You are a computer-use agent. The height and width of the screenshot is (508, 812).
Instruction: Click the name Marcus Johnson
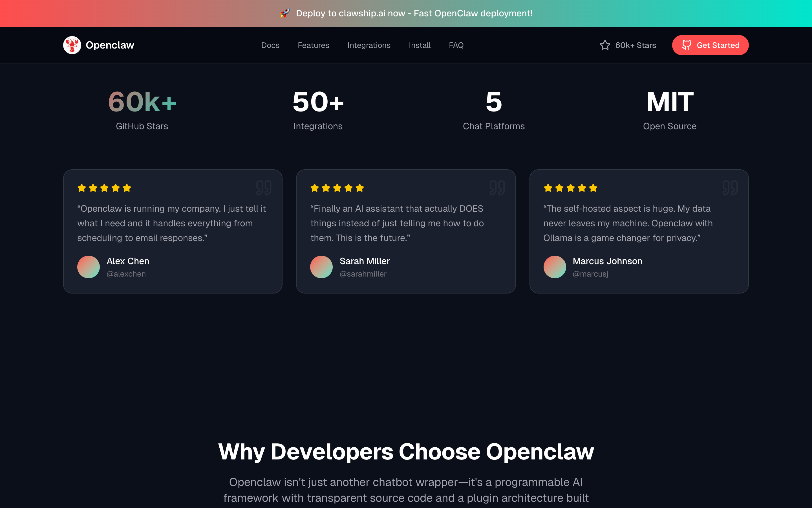607,261
